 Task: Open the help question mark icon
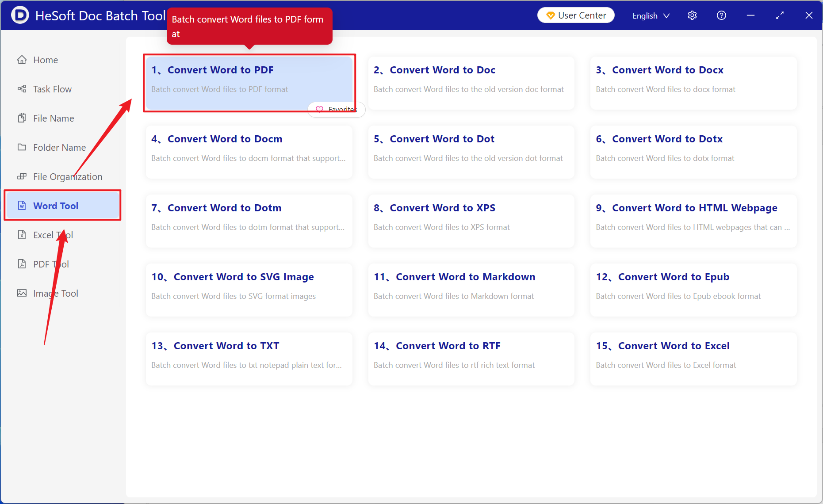(x=721, y=15)
